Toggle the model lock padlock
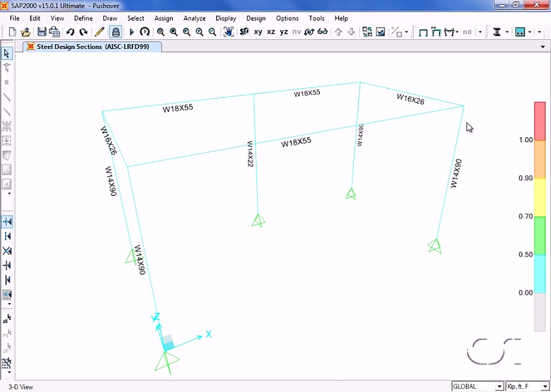 pyautogui.click(x=114, y=32)
